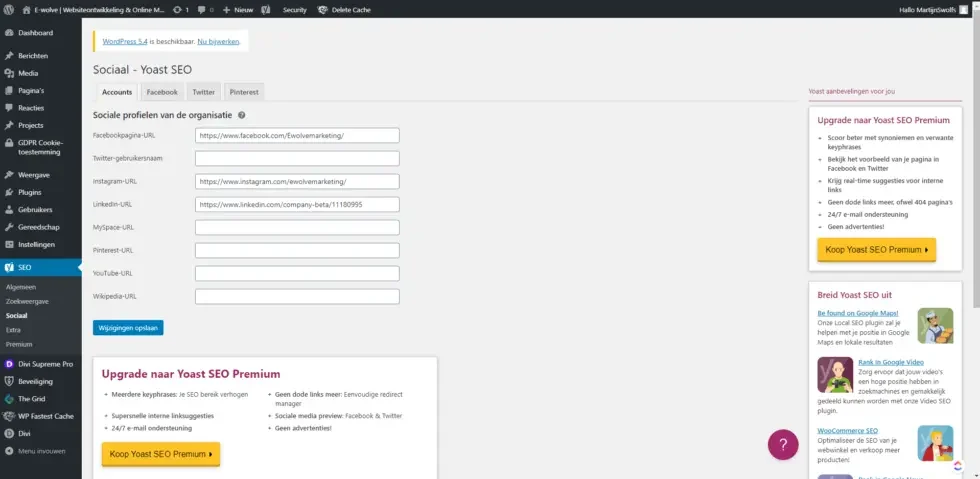This screenshot has width=980, height=479.
Task: Click the Divi Supreme Pro purple icon
Action: (9, 364)
